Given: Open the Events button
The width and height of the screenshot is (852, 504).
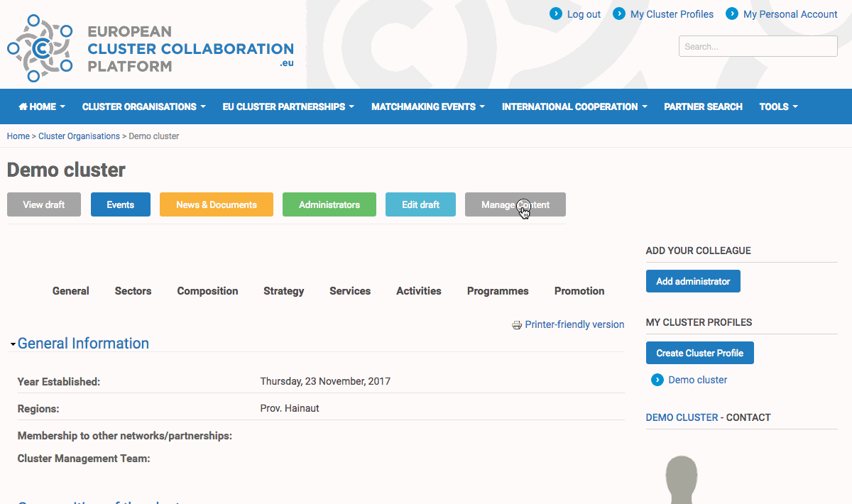Looking at the screenshot, I should pos(121,204).
